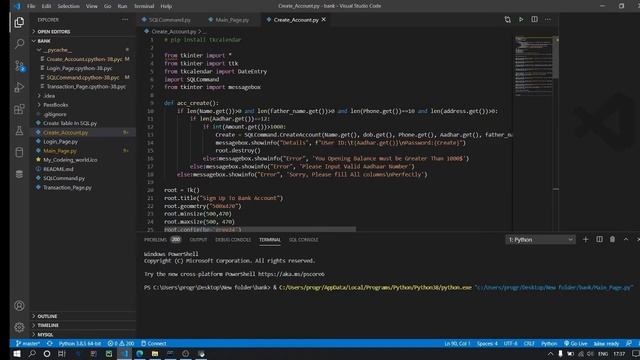Viewport: 640px width, 360px height.
Task: Open Manage gear settings icon
Action: point(19,327)
